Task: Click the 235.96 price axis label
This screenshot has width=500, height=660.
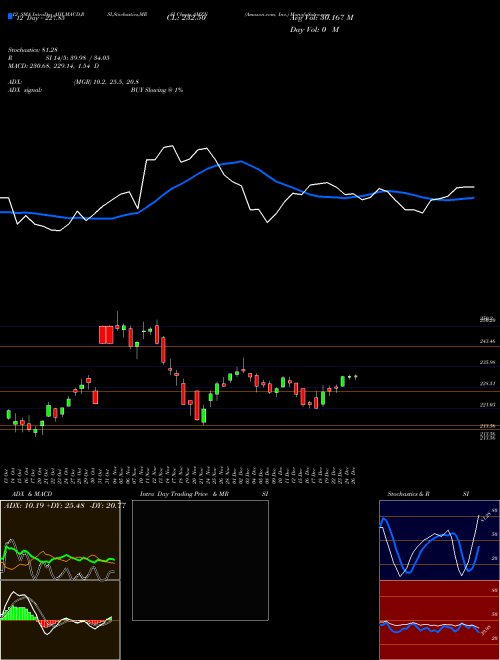Action: 487,362
